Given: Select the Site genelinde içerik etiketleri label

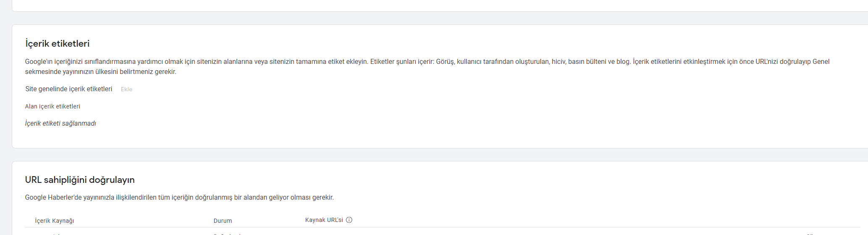Looking at the screenshot, I should pos(68,89).
